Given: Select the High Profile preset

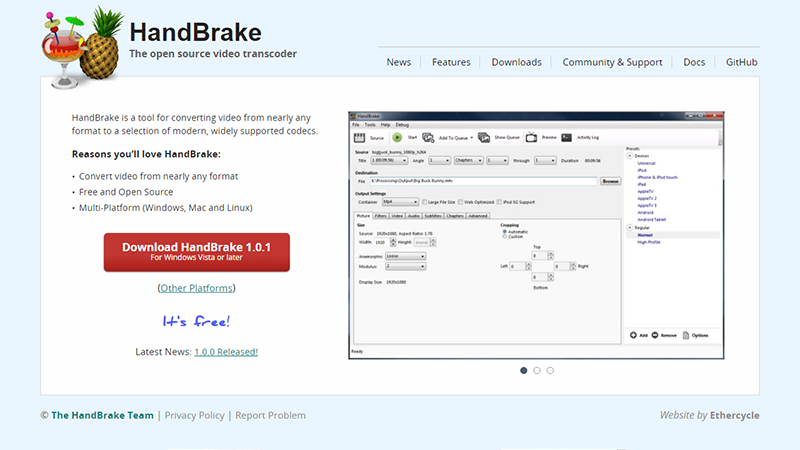Looking at the screenshot, I should [x=648, y=242].
